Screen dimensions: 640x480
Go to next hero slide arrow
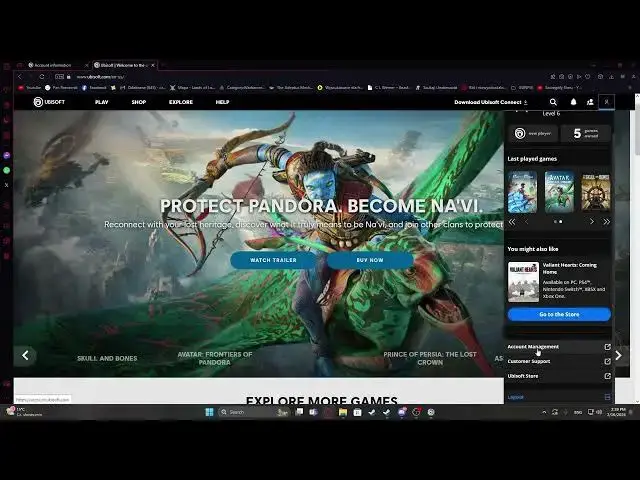619,356
